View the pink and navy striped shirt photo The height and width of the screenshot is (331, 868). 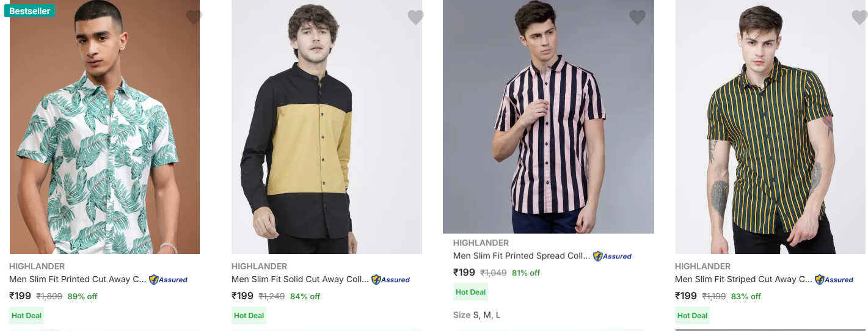pyautogui.click(x=548, y=122)
